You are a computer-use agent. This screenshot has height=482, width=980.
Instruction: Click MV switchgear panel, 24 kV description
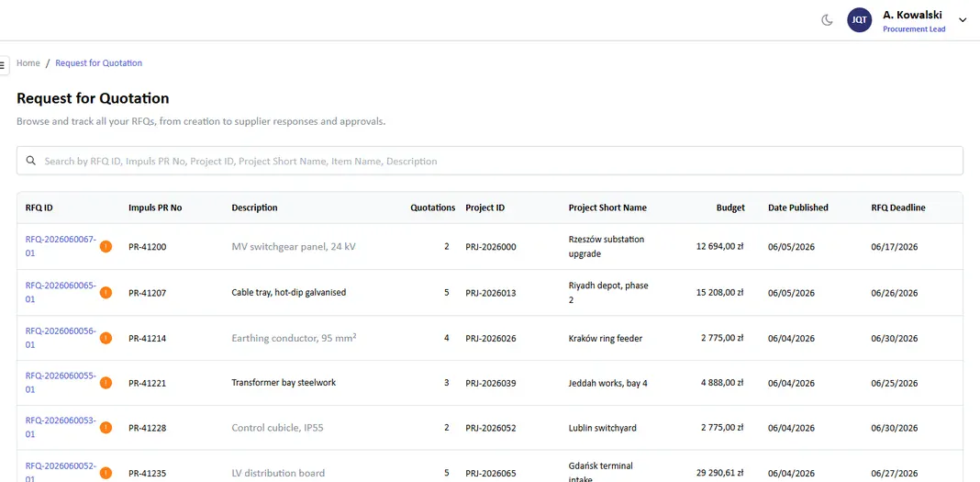point(294,246)
